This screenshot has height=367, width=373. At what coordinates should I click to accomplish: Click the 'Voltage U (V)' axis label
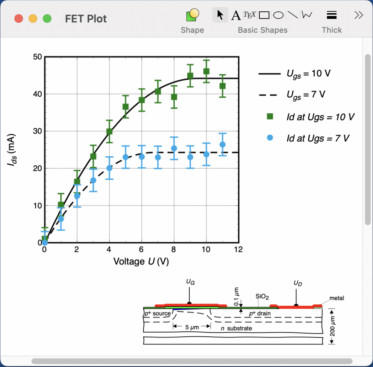point(141,261)
